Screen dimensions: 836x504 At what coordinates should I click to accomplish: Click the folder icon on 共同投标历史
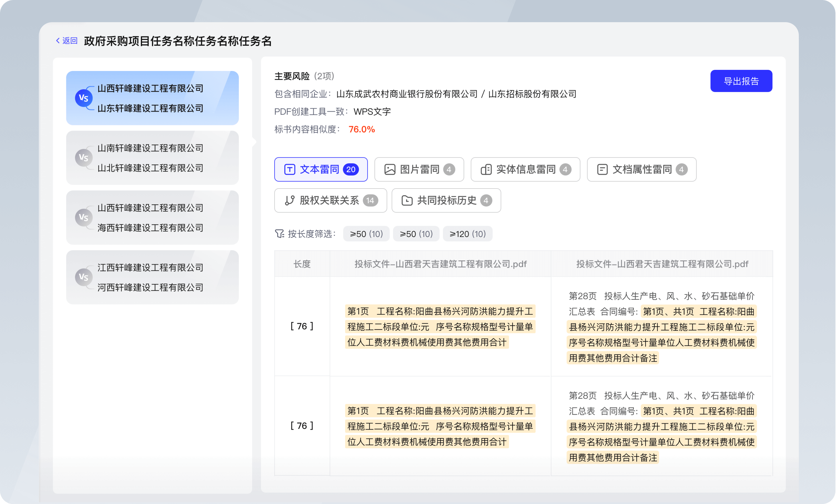(x=407, y=200)
